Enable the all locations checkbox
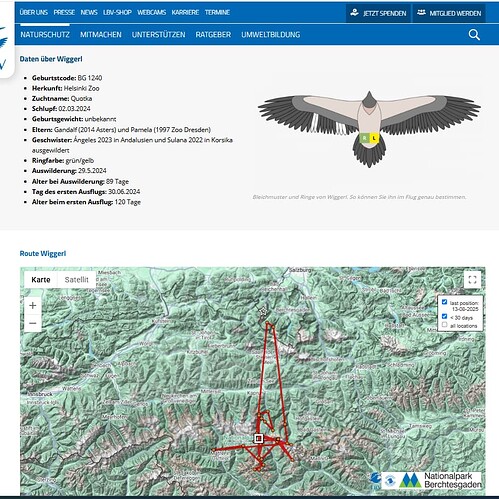499x499 pixels. pyautogui.click(x=444, y=325)
